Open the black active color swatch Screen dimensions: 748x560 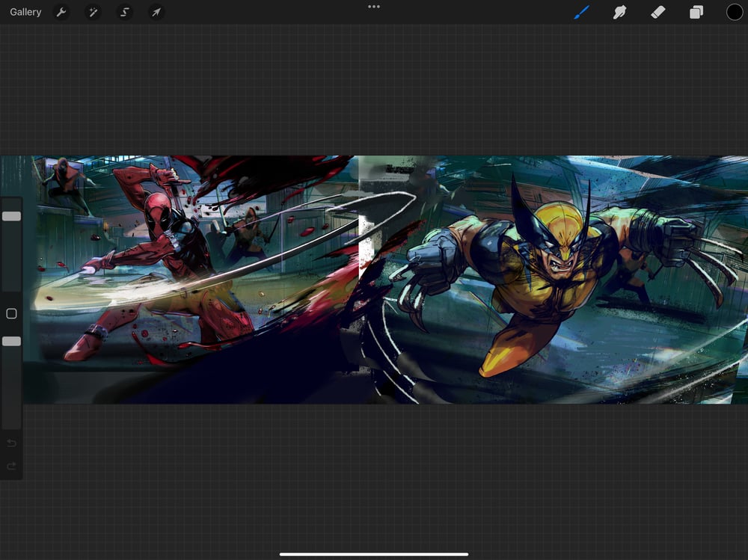point(735,12)
